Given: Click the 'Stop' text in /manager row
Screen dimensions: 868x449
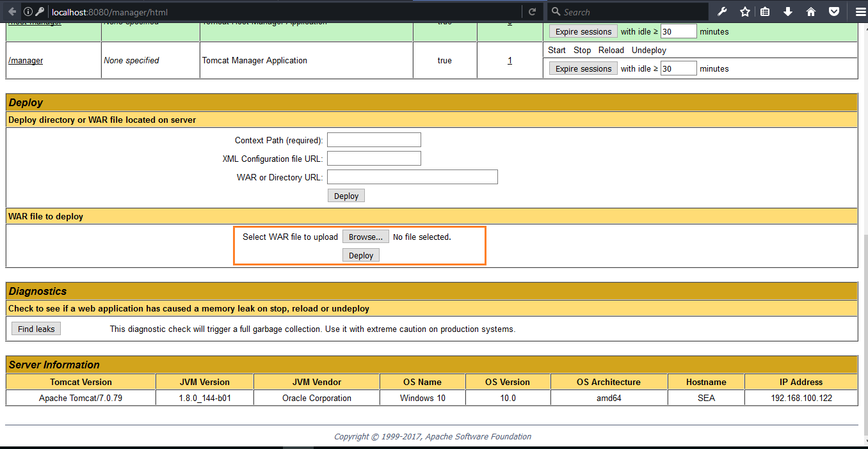Looking at the screenshot, I should pyautogui.click(x=582, y=50).
